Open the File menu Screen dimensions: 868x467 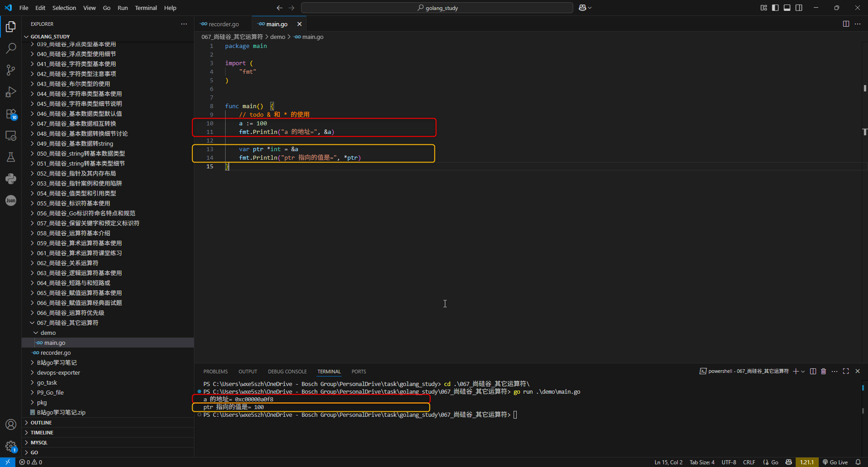click(x=24, y=8)
